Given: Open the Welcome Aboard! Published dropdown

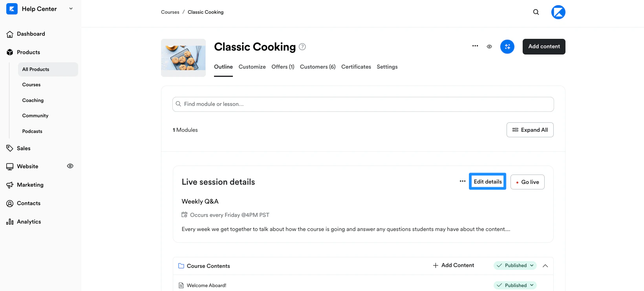Looking at the screenshot, I should (x=515, y=286).
